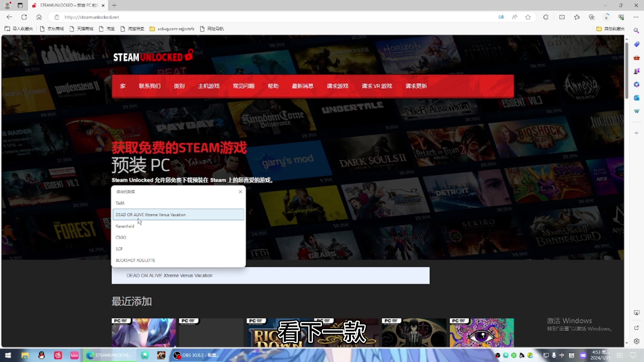Image resolution: width=644 pixels, height=362 pixels.
Task: Open the Edge sidebar shopping tag icon
Action: coord(636,44)
